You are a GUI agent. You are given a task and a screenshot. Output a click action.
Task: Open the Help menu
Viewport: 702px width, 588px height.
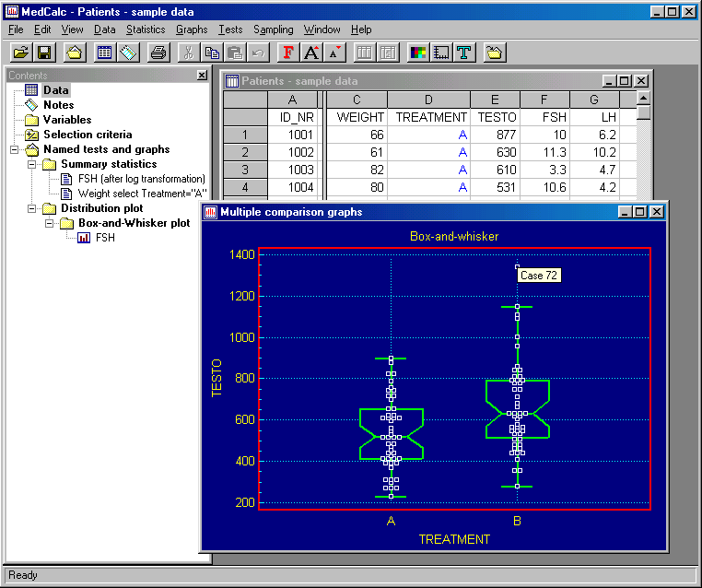point(361,29)
